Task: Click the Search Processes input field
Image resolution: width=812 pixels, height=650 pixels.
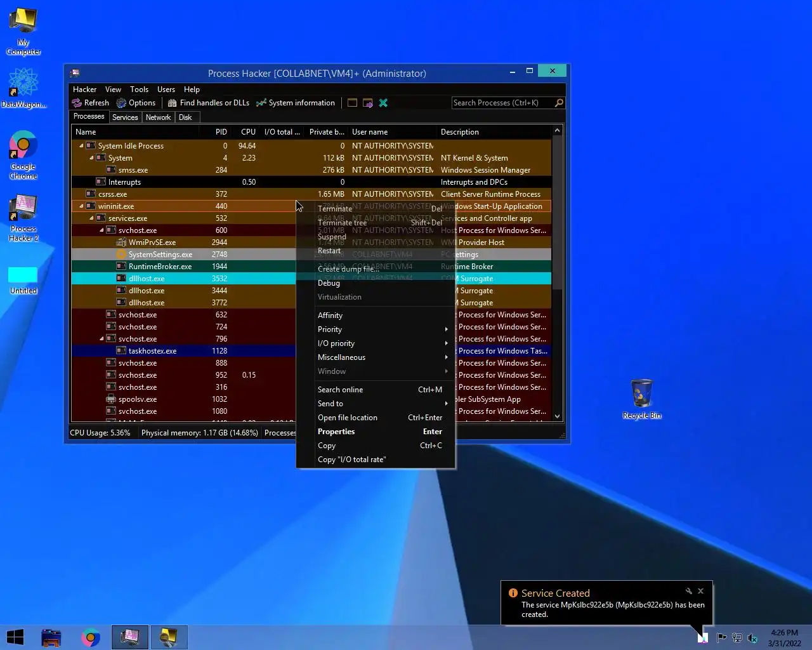Action: pyautogui.click(x=502, y=103)
